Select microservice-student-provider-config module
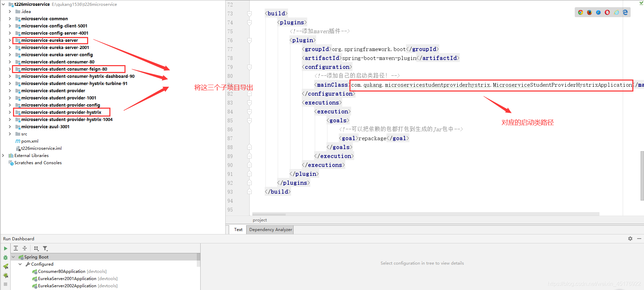This screenshot has height=290, width=644. coord(61,105)
